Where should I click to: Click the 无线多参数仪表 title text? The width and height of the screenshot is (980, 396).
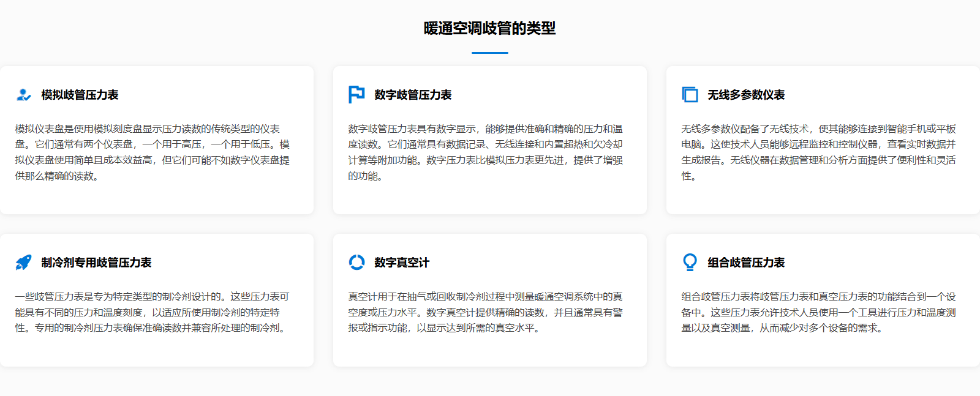pyautogui.click(x=746, y=95)
